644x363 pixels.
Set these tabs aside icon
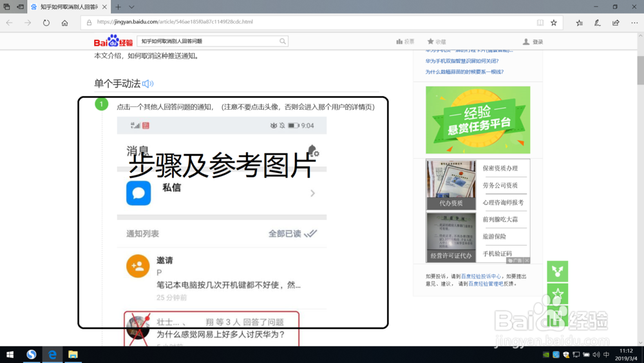(20, 6)
